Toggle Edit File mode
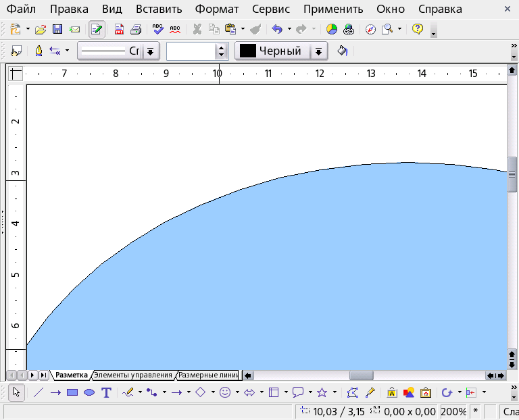Image resolution: width=519 pixels, height=420 pixels. tap(97, 29)
